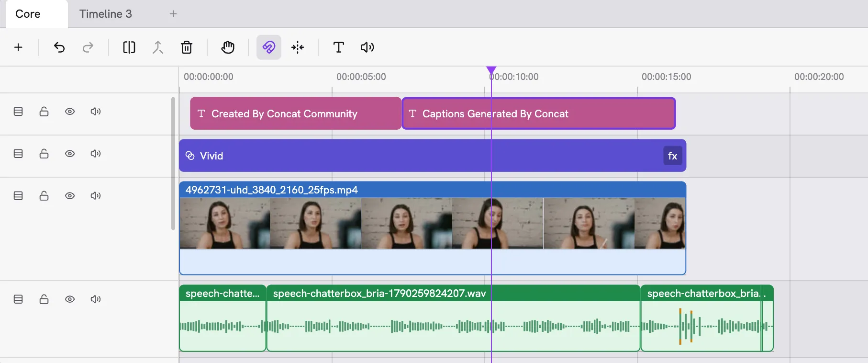Click the merge clips icon

(x=158, y=47)
